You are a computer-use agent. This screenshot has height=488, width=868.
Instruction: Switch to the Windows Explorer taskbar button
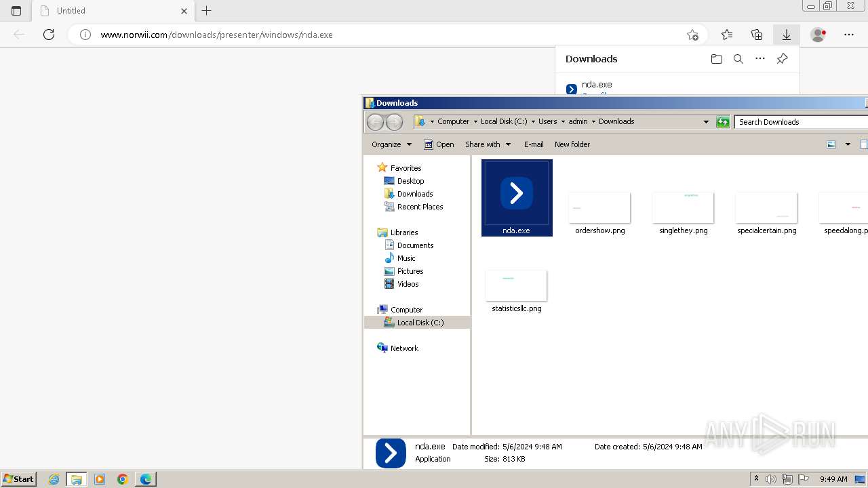tap(77, 479)
